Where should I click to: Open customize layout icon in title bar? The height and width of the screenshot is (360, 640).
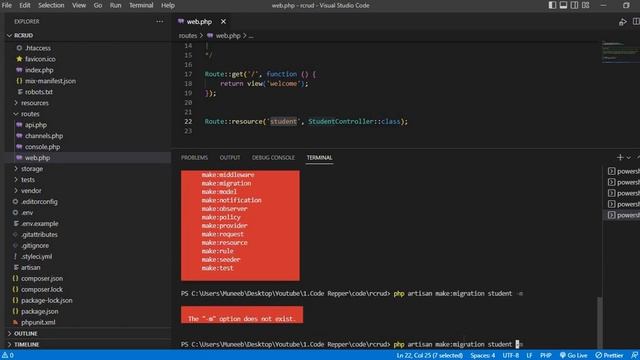pos(586,5)
